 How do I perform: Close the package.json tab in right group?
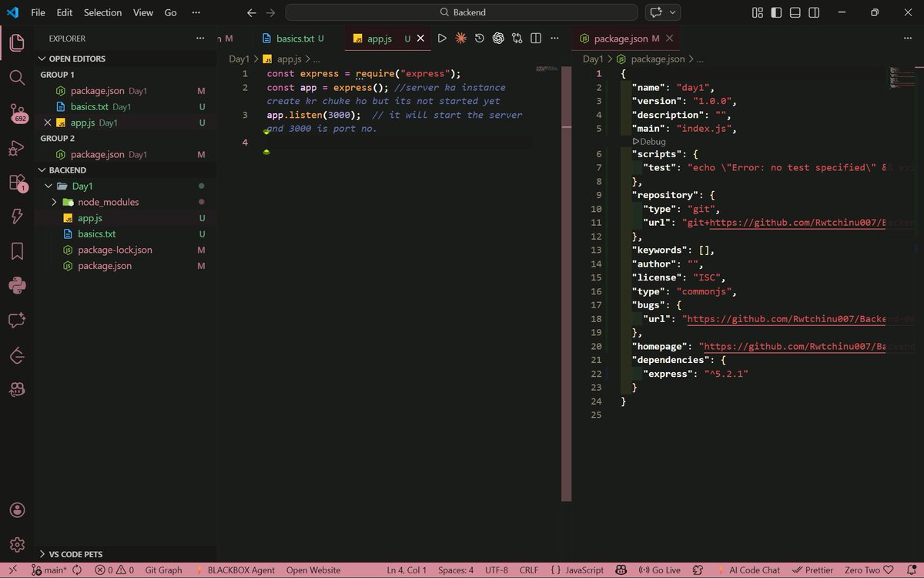670,39
